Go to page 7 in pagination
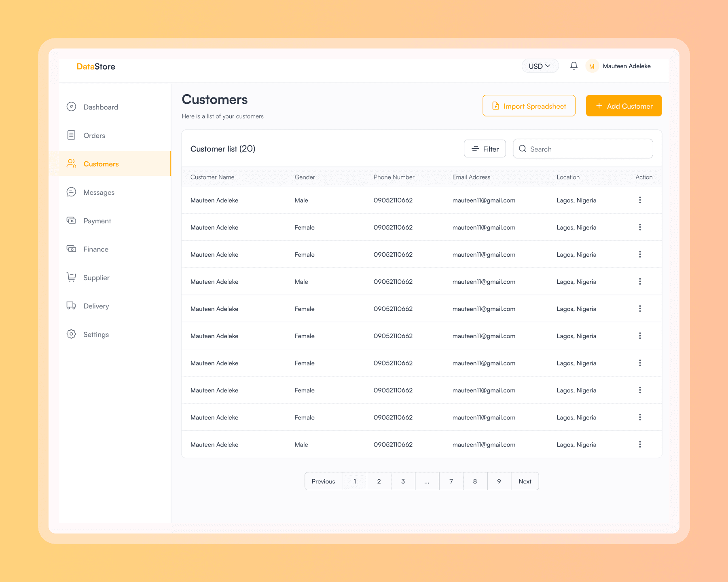Image resolution: width=728 pixels, height=582 pixels. pyautogui.click(x=451, y=481)
